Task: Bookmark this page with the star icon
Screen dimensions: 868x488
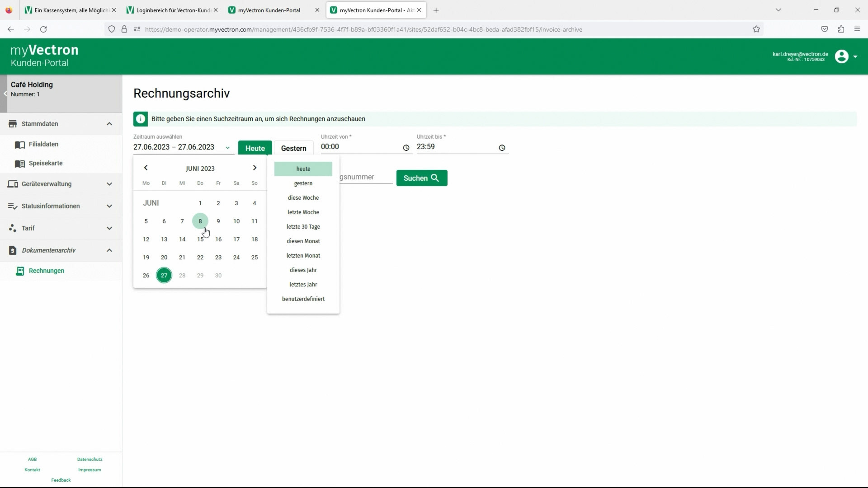Action: coord(756,29)
